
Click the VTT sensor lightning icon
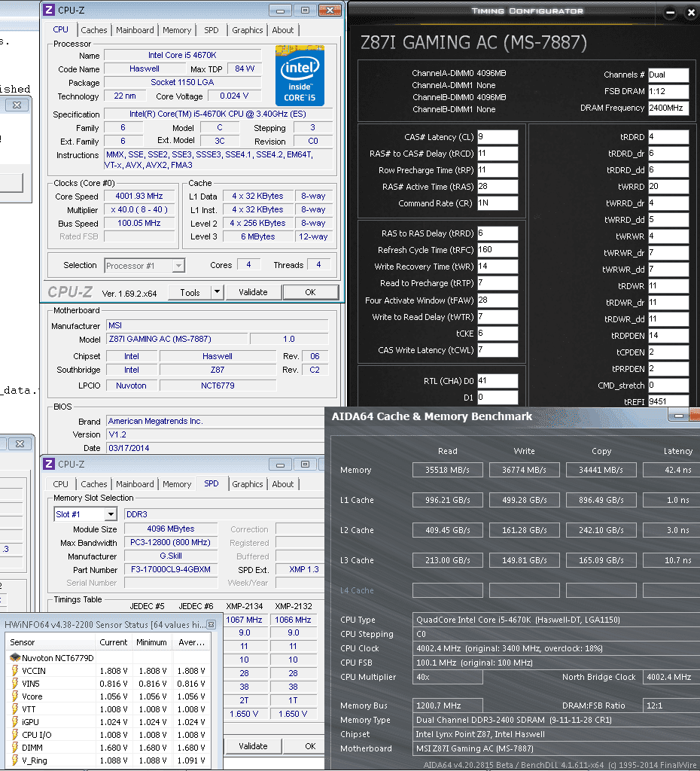15,709
